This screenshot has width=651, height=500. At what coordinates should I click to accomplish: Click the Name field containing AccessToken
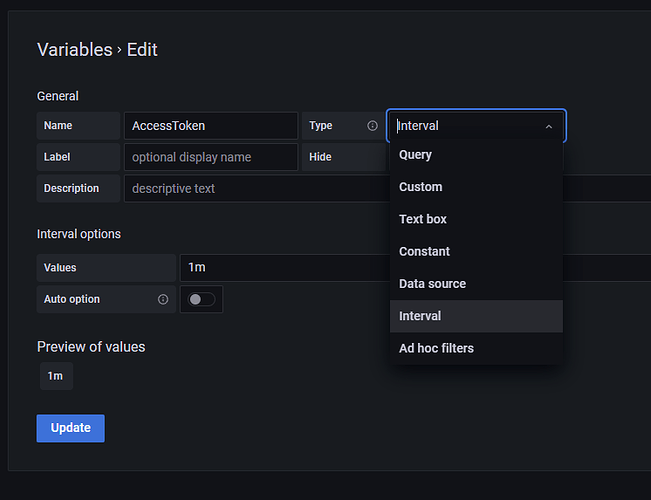point(211,126)
